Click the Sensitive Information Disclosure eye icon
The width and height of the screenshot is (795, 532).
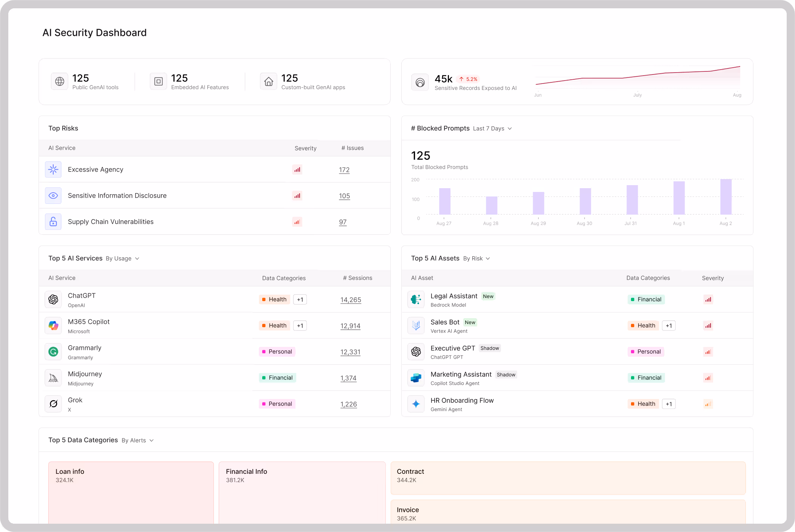pyautogui.click(x=53, y=196)
